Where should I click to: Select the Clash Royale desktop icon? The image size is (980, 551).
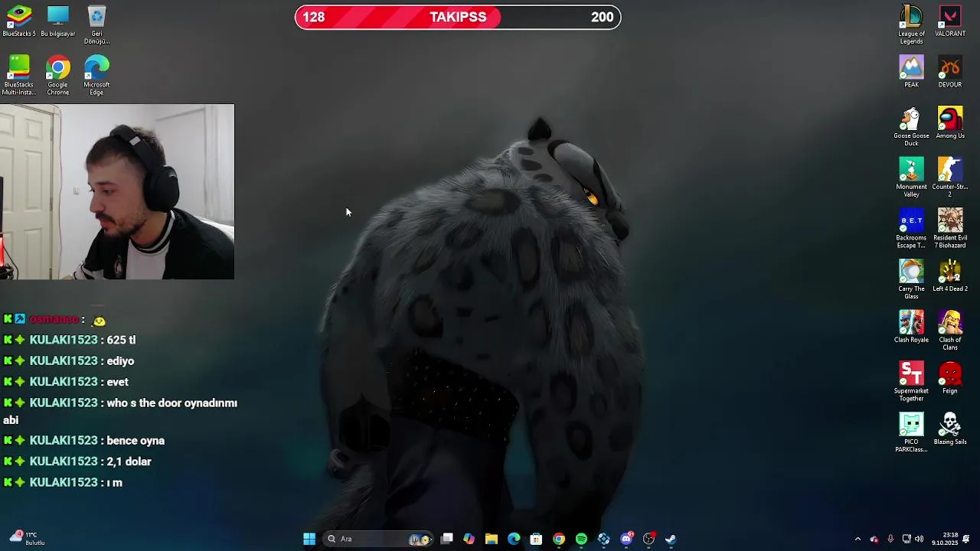pos(911,328)
